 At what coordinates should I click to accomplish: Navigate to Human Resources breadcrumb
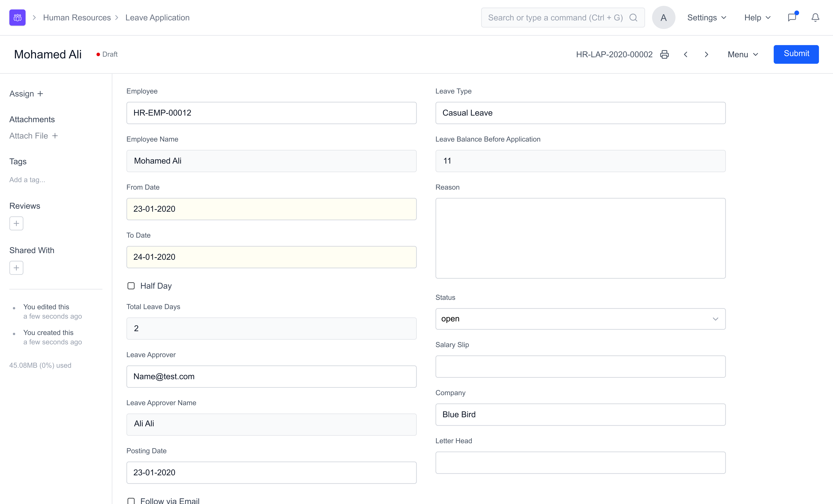77,18
